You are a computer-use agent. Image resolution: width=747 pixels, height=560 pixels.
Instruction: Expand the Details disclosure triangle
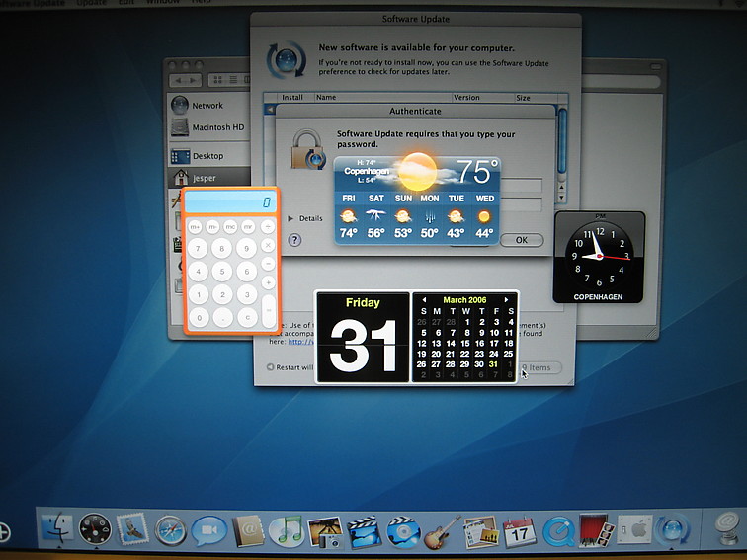(290, 218)
